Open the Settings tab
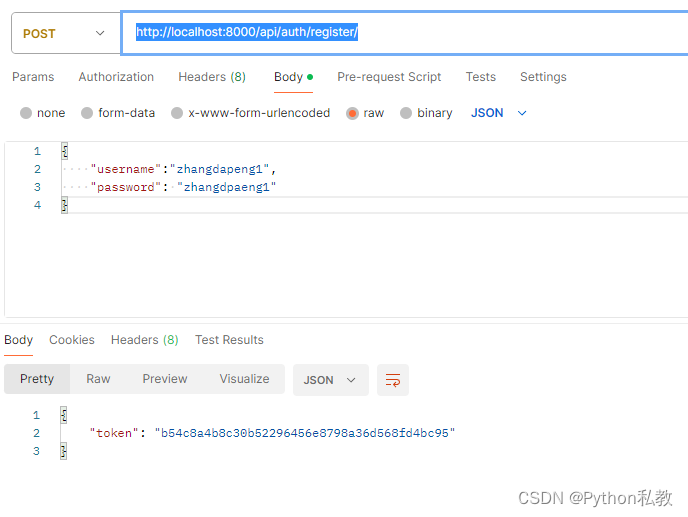The image size is (688, 517). point(543,77)
